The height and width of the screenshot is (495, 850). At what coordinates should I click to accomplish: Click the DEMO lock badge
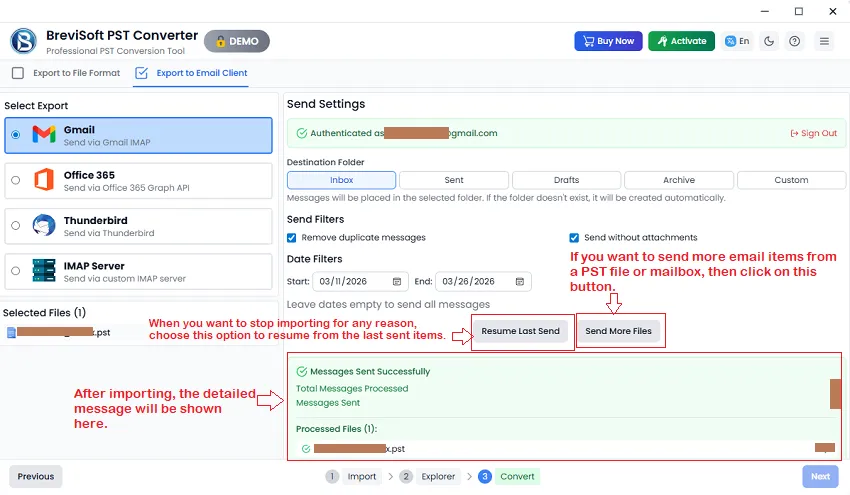pyautogui.click(x=237, y=41)
